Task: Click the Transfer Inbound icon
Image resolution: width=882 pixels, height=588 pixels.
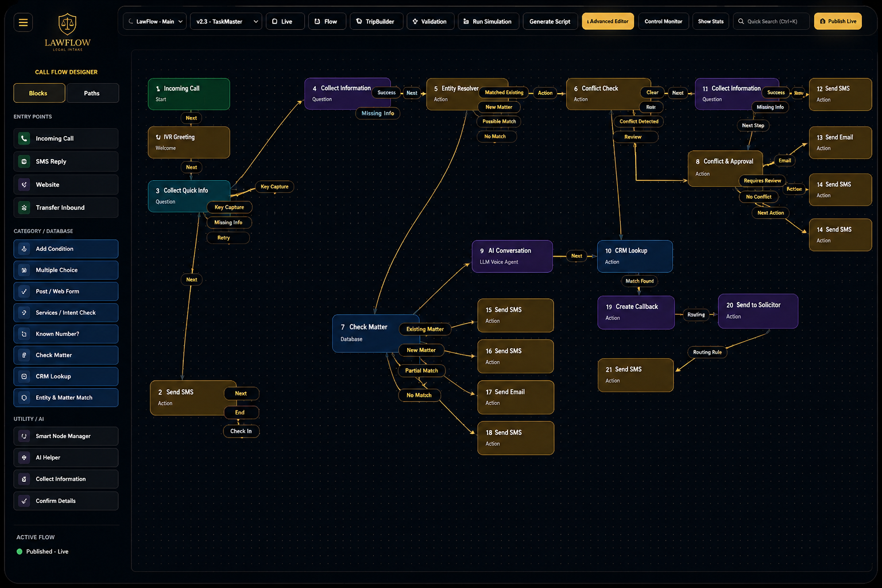Action: coord(24,208)
